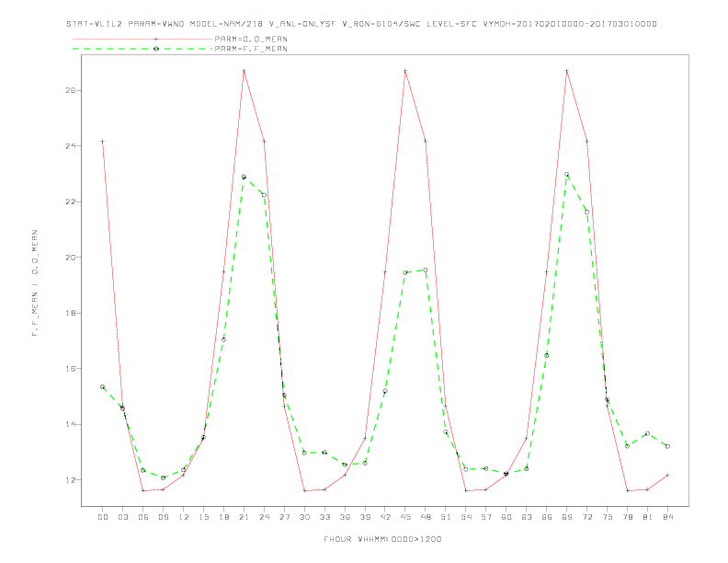
Task: Click x-axis tick label 57
Action: (x=486, y=517)
